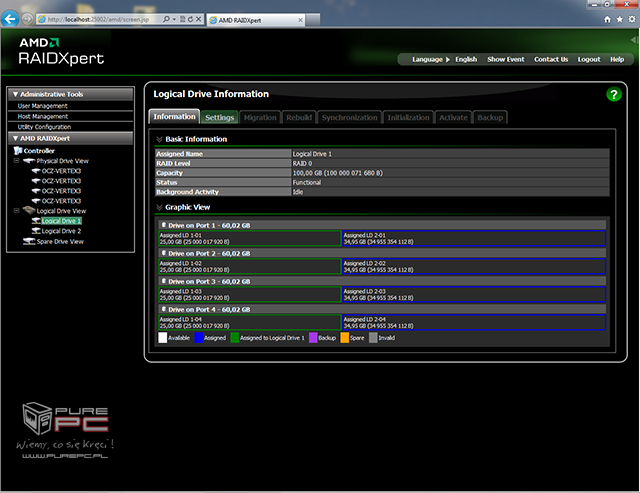640x493 pixels.
Task: Click the Show Event link
Action: point(505,60)
